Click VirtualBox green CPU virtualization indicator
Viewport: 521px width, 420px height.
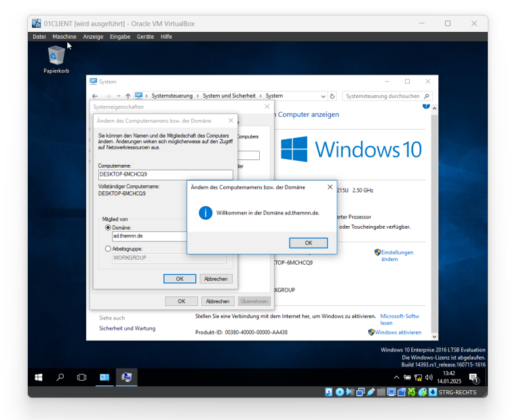click(412, 392)
